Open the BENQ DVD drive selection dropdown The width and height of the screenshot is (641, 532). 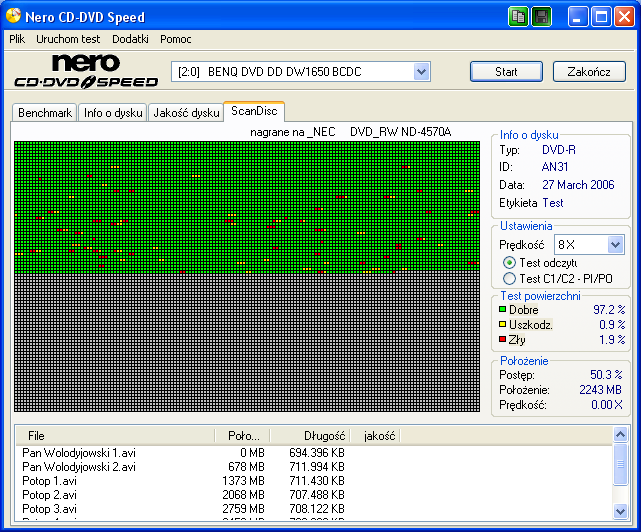click(421, 72)
